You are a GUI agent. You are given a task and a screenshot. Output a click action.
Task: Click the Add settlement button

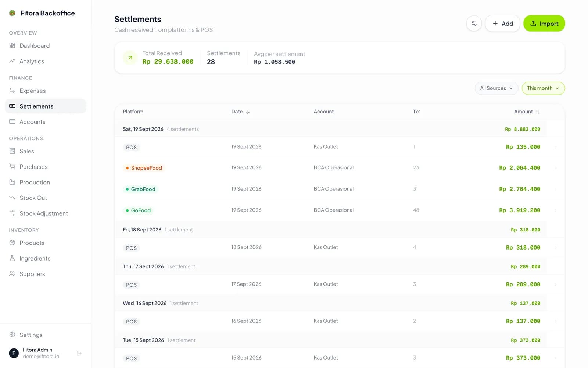[x=502, y=24]
